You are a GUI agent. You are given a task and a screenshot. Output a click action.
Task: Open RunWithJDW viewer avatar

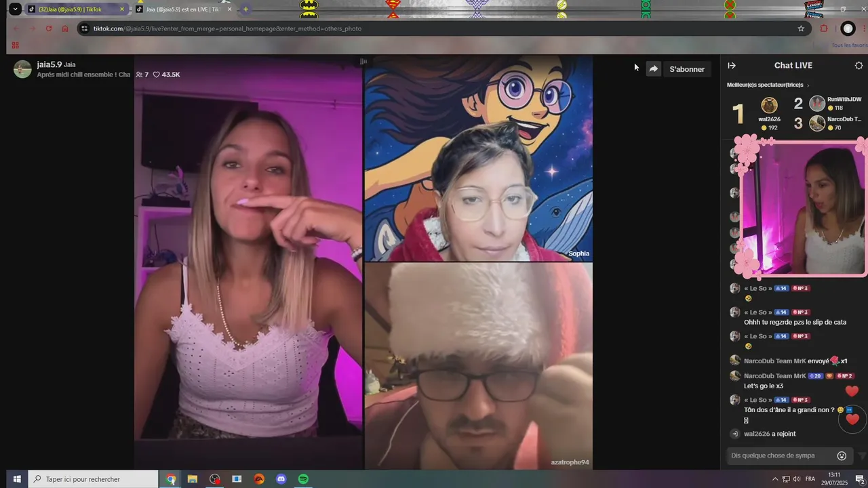[817, 104]
